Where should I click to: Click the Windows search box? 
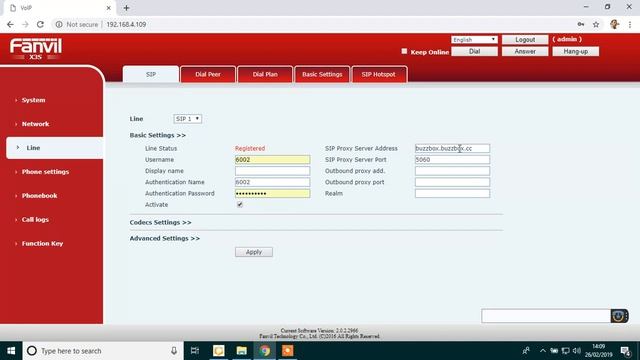[103, 351]
